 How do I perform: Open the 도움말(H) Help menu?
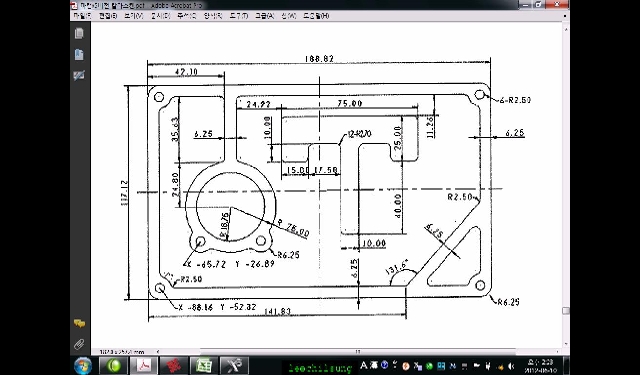(x=316, y=16)
